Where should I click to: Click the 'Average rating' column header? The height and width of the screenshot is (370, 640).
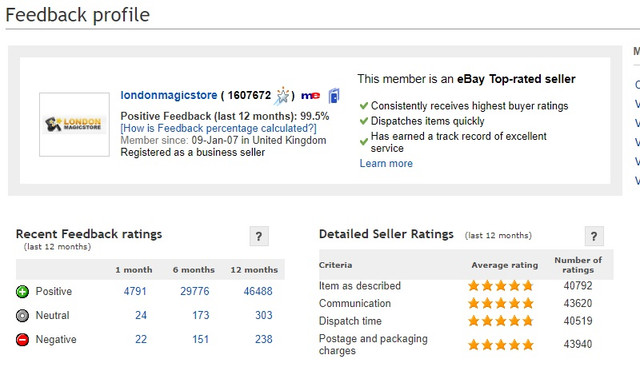coord(505,265)
